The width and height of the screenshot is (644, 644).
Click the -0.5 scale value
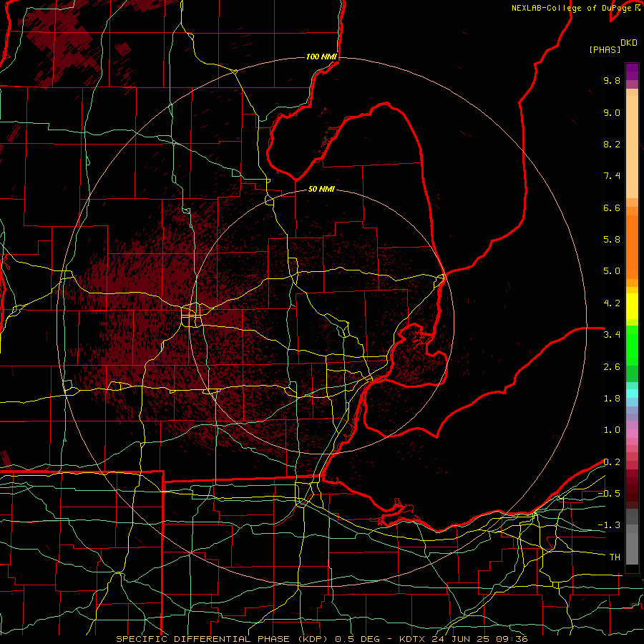pos(609,494)
